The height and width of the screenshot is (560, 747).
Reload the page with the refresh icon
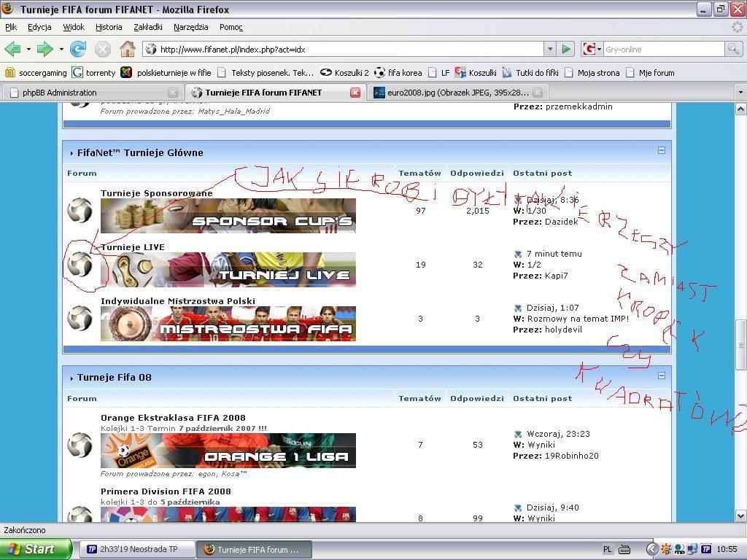pyautogui.click(x=77, y=49)
